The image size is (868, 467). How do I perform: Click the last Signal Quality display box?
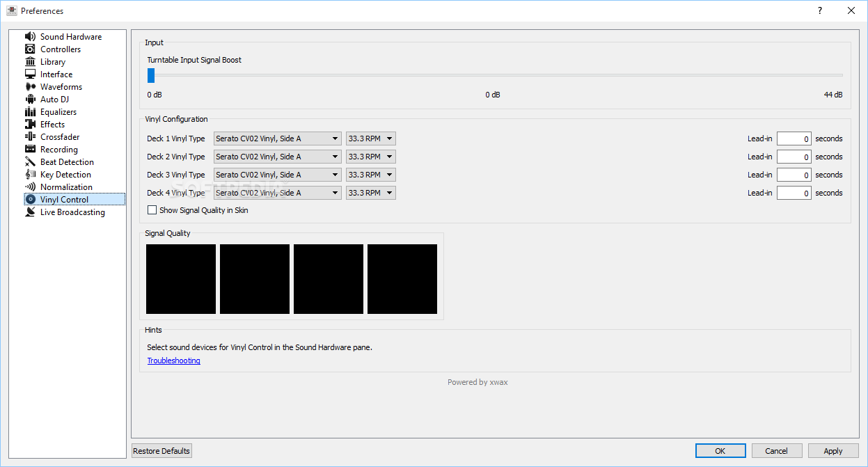click(402, 279)
